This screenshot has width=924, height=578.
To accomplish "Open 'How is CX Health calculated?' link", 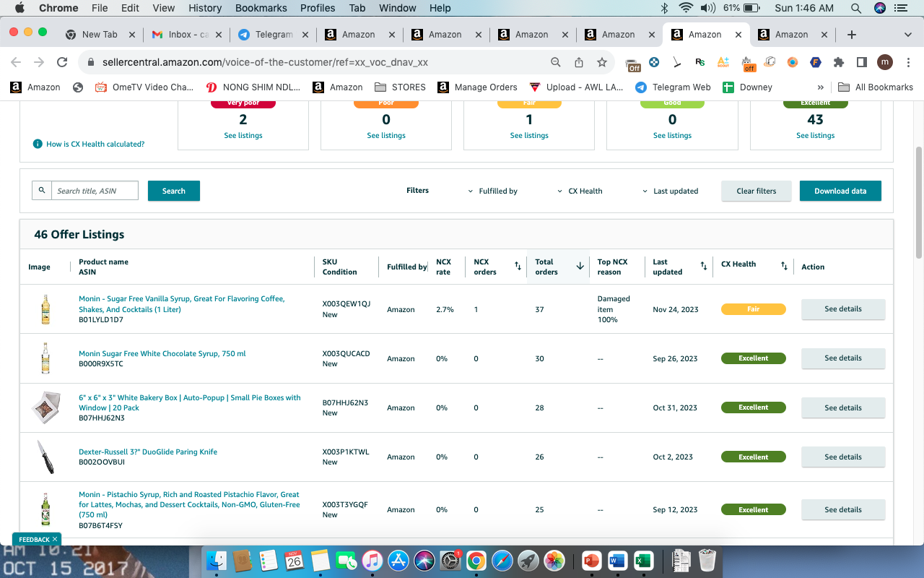I will tap(95, 144).
